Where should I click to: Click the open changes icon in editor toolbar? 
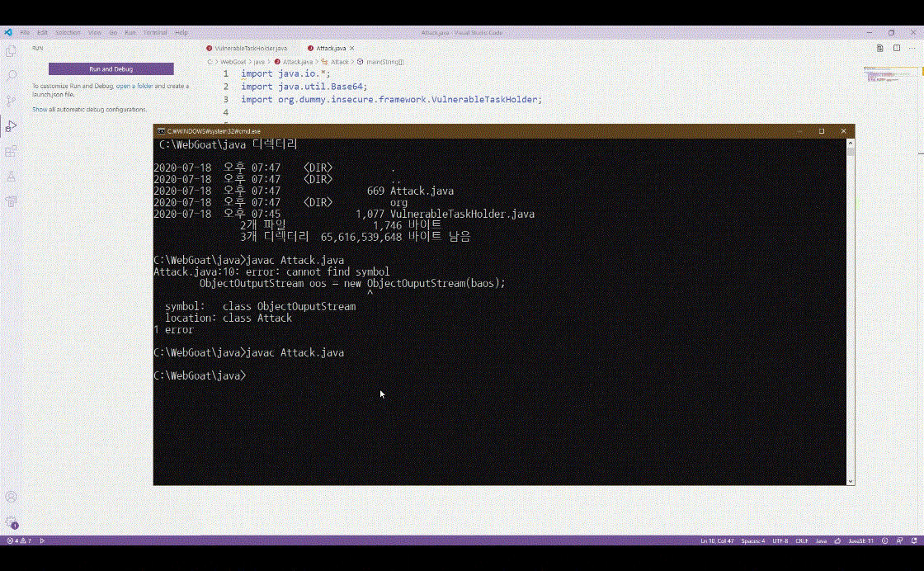click(x=879, y=49)
